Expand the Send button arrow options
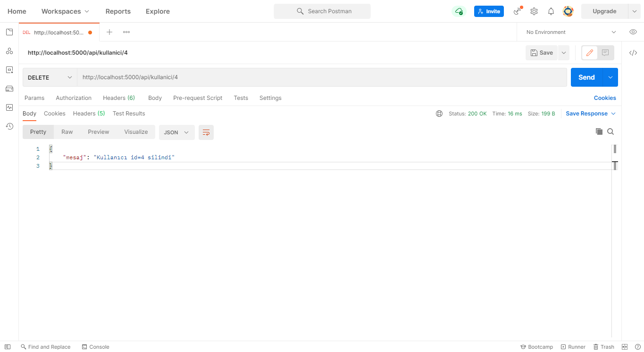 click(x=611, y=77)
